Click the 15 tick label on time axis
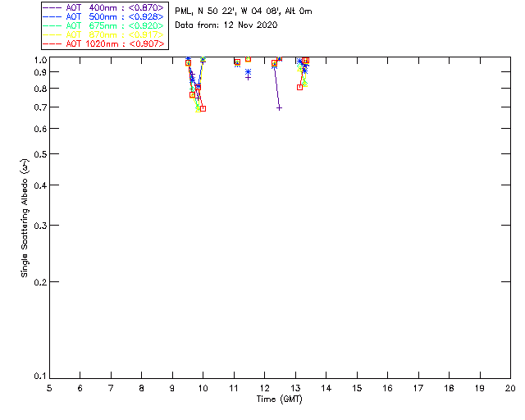 click(x=357, y=388)
